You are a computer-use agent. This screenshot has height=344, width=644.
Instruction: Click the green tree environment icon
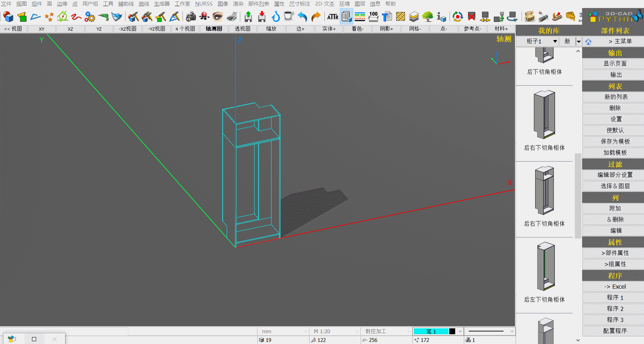[x=428, y=16]
